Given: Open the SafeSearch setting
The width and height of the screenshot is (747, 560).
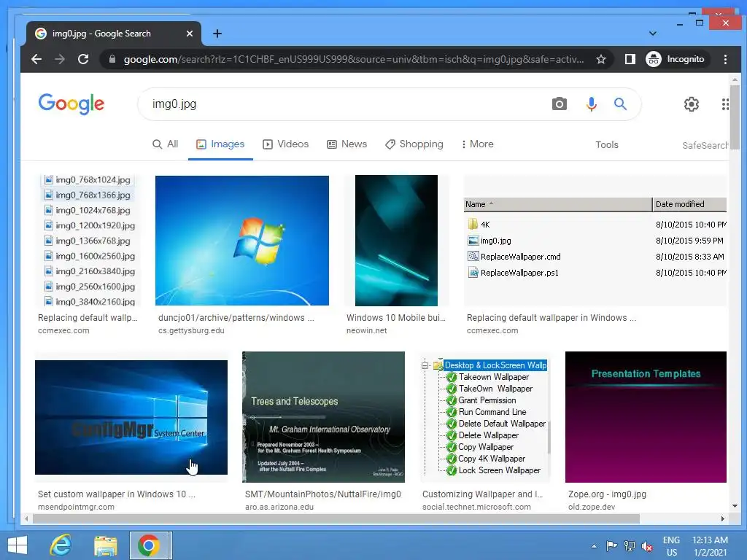Looking at the screenshot, I should pyautogui.click(x=705, y=145).
